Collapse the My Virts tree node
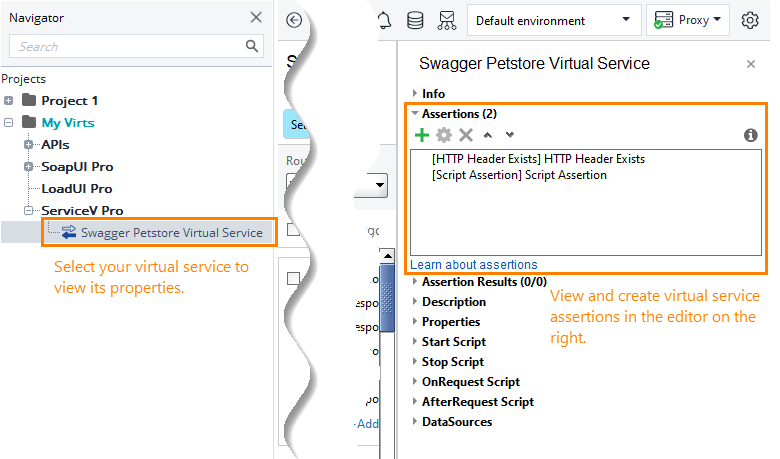780x459 pixels. click(8, 122)
